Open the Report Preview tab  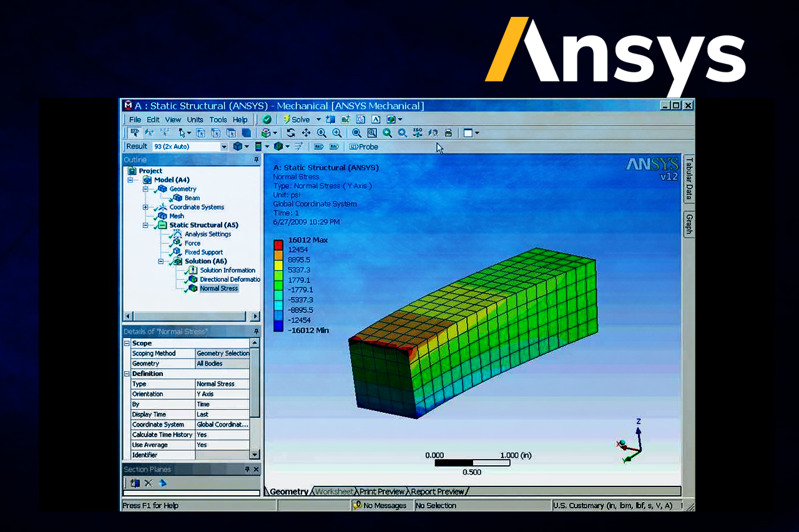[x=438, y=491]
